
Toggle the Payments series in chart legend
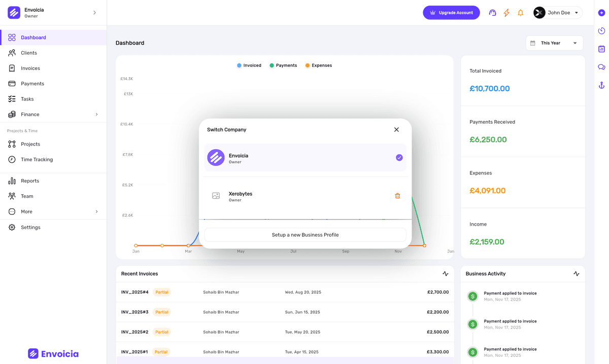click(x=283, y=65)
